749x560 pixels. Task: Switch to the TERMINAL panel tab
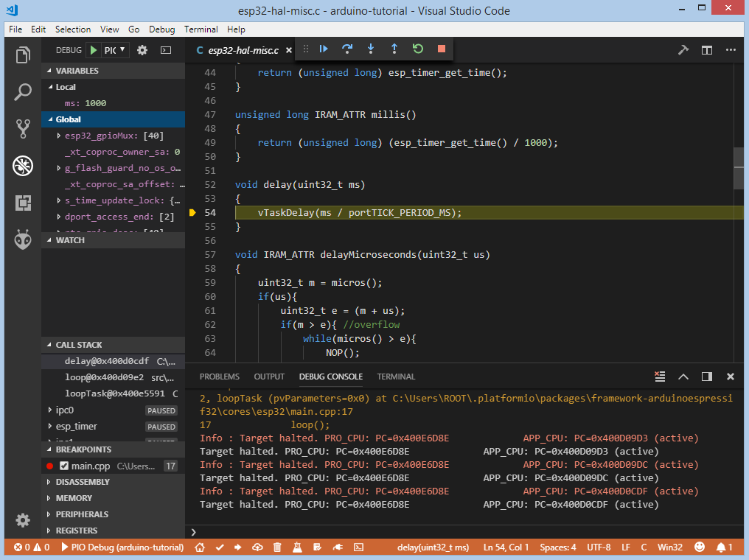(x=396, y=377)
